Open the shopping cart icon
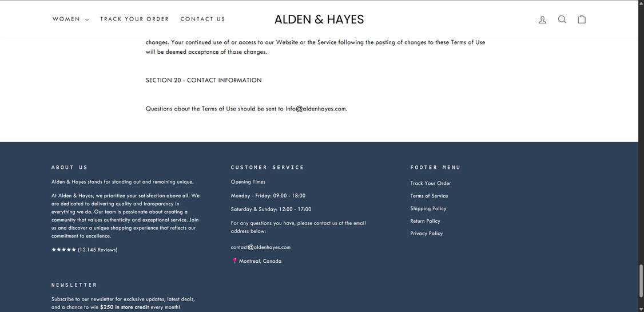Viewport: 644px width, 312px height. pos(582,19)
